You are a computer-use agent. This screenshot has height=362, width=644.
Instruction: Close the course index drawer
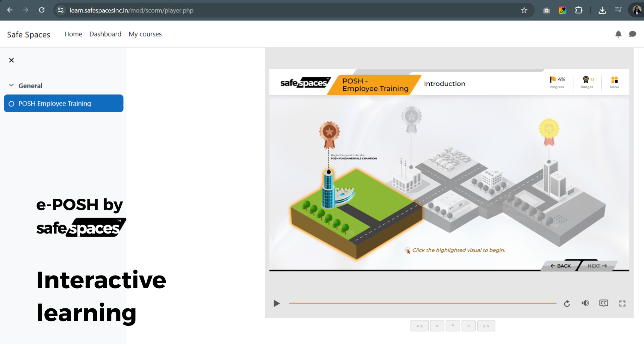click(11, 60)
